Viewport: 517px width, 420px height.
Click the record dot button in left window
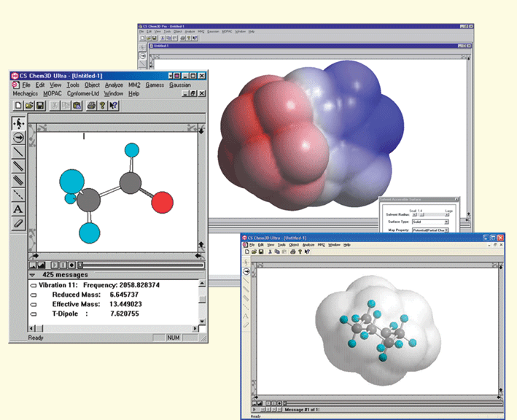pyautogui.click(x=71, y=265)
